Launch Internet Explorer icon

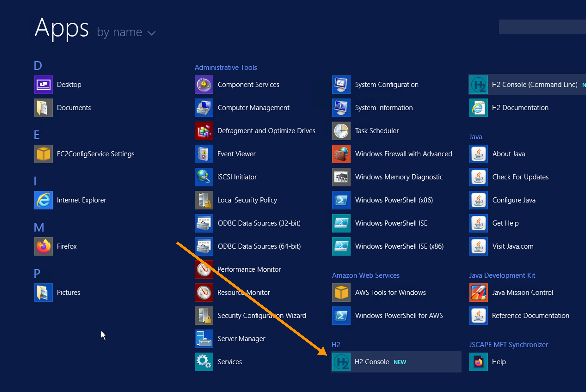coord(43,200)
